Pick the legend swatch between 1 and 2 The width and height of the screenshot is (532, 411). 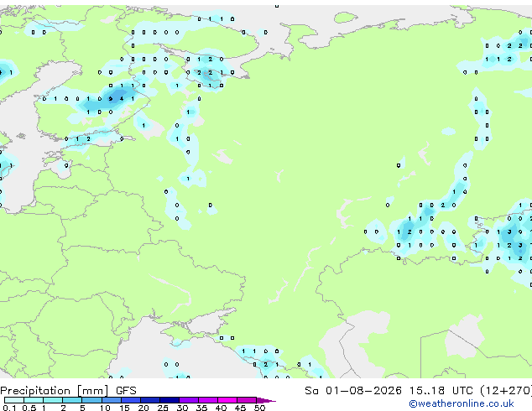pyautogui.click(x=53, y=400)
